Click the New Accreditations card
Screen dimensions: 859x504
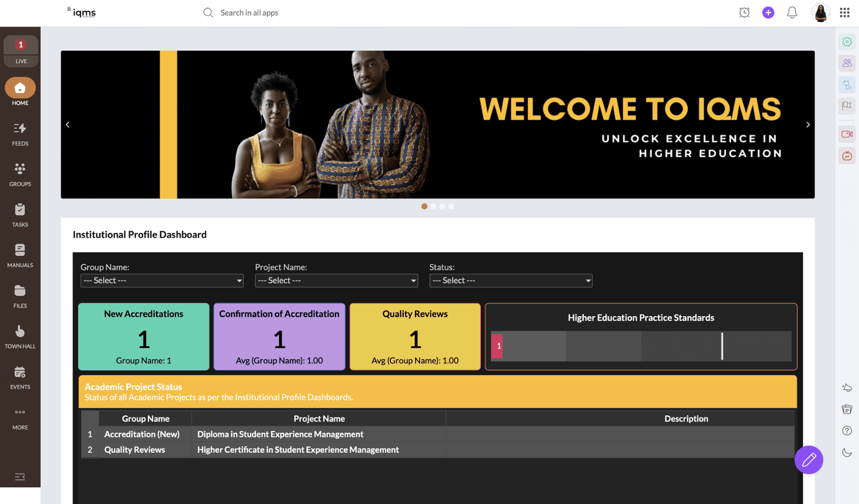coord(143,337)
